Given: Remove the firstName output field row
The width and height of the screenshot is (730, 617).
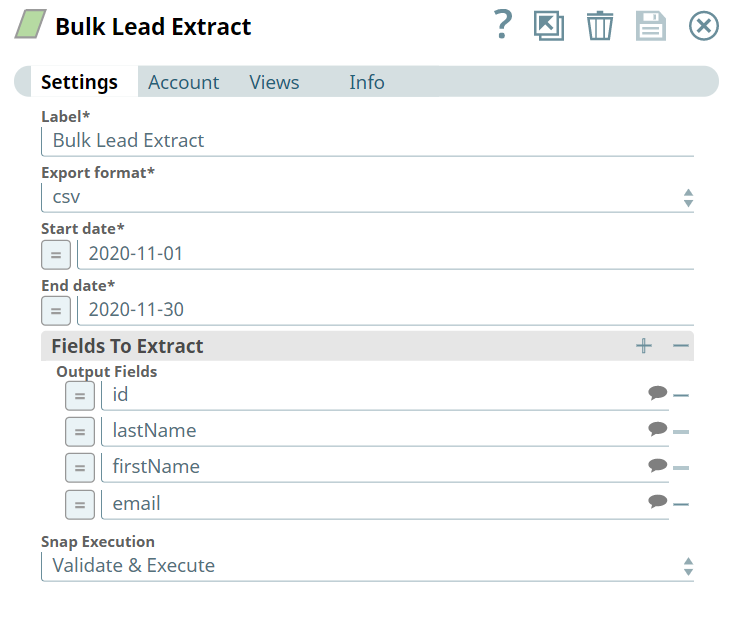Looking at the screenshot, I should click(681, 468).
